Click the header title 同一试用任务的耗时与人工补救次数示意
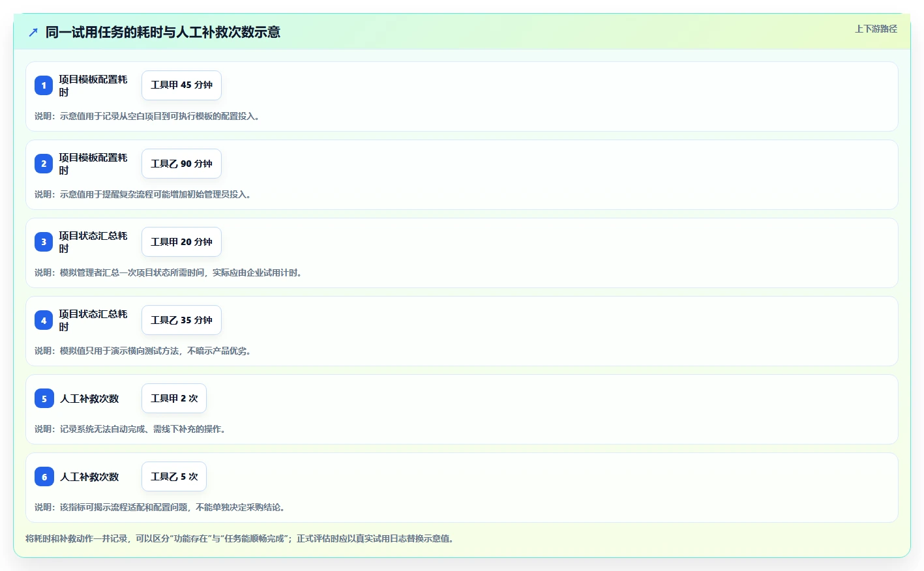The width and height of the screenshot is (924, 571). click(163, 32)
